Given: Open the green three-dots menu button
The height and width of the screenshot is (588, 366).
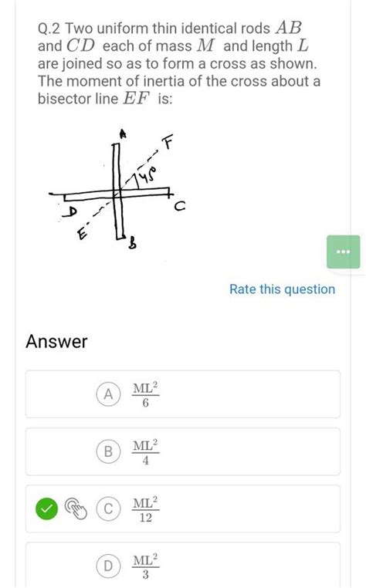Looking at the screenshot, I should coord(343,252).
